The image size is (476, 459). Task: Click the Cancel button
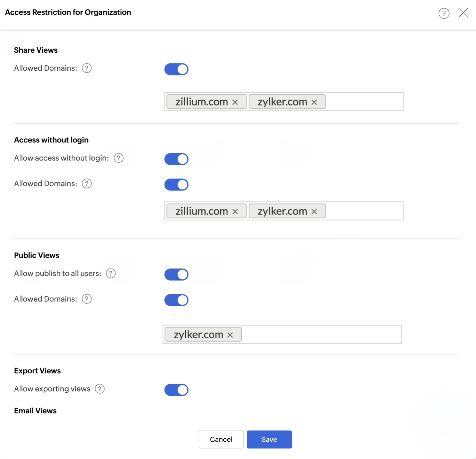[x=221, y=439]
